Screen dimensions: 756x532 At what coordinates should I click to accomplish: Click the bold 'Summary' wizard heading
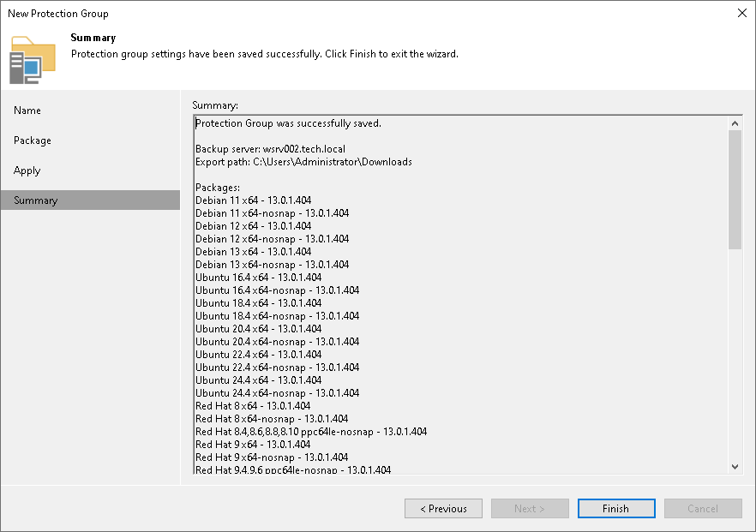(93, 38)
